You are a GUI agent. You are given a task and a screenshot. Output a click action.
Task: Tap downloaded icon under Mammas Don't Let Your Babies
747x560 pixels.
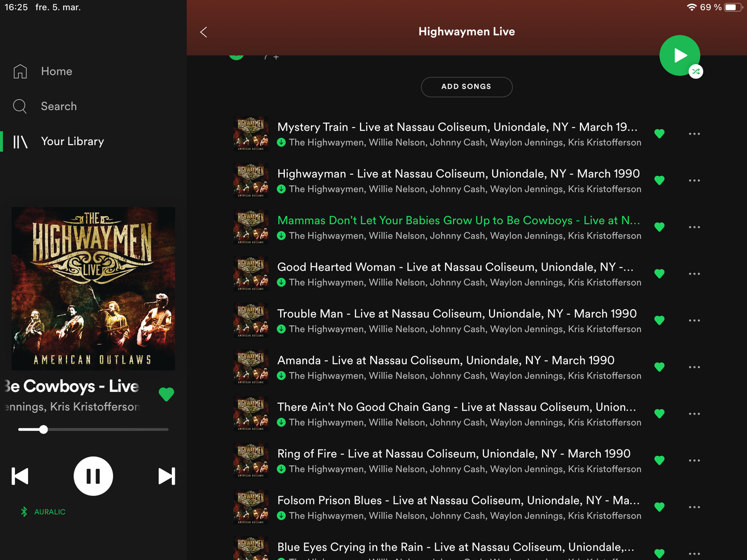(281, 236)
